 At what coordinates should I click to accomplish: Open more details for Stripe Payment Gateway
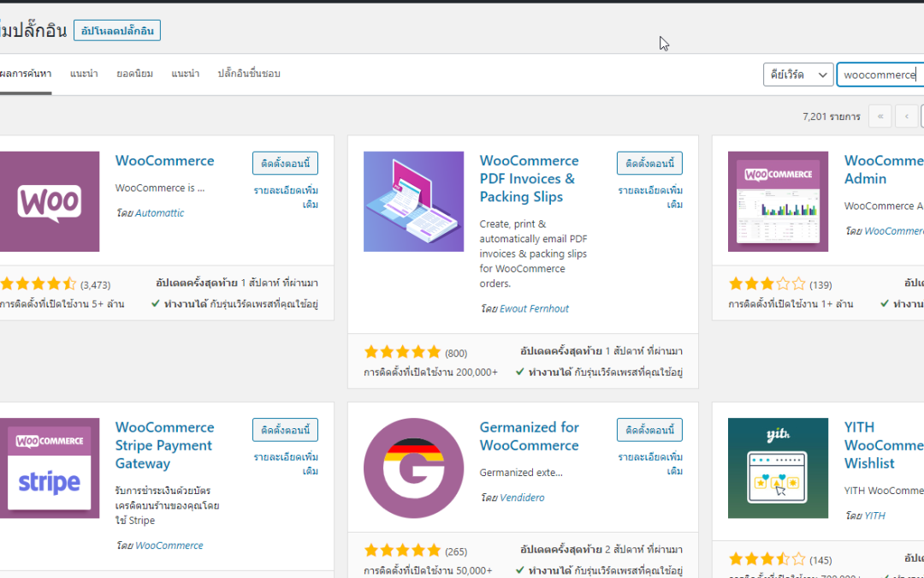[287, 464]
